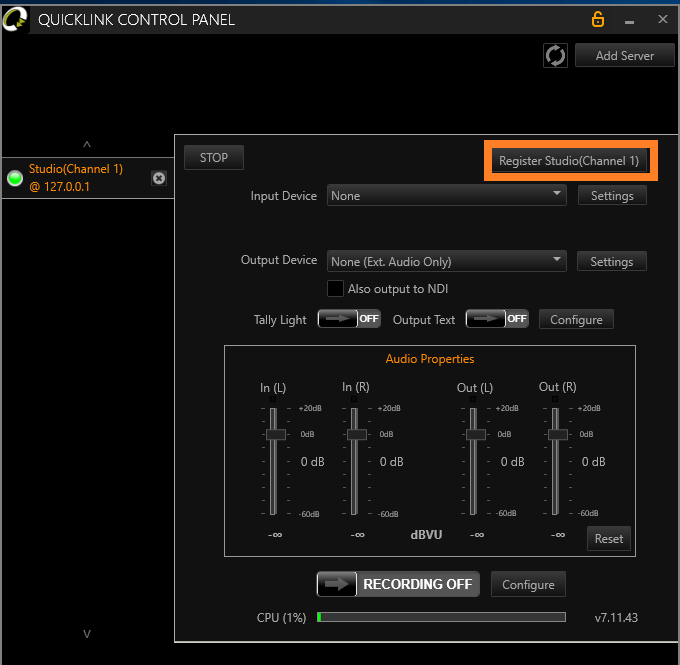This screenshot has width=680, height=665.
Task: Click the Out (L) volume slider handle
Action: (x=475, y=434)
